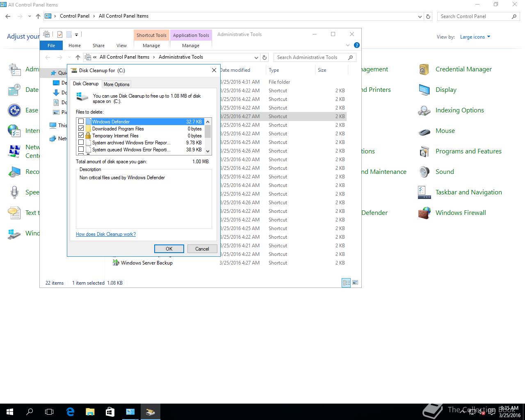Click the Explorer help question mark icon
This screenshot has height=420, width=525.
[x=356, y=45]
